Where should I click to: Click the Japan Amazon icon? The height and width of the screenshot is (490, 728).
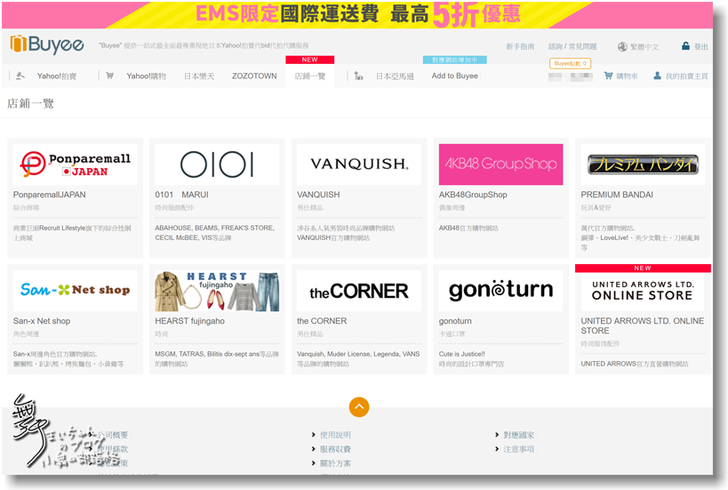point(358,75)
